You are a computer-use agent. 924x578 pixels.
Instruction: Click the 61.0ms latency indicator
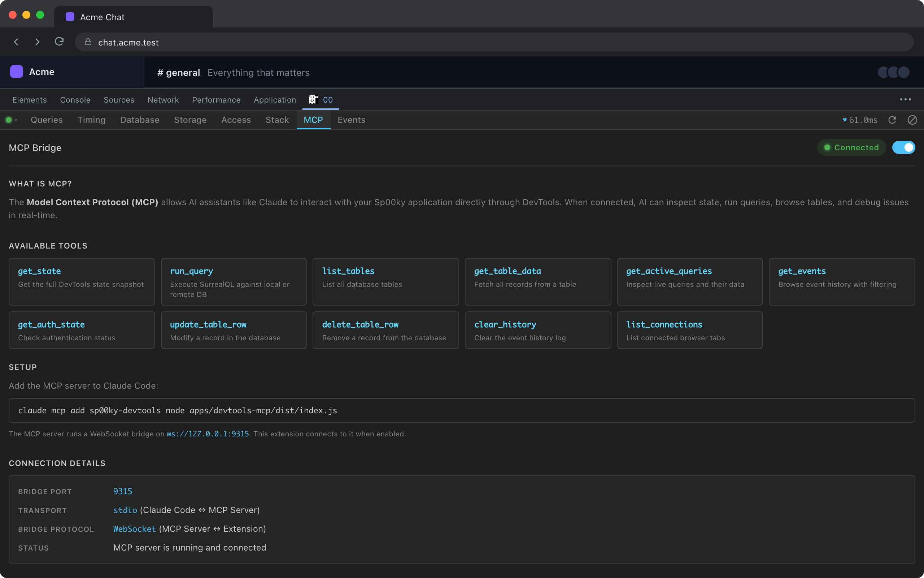[860, 120]
